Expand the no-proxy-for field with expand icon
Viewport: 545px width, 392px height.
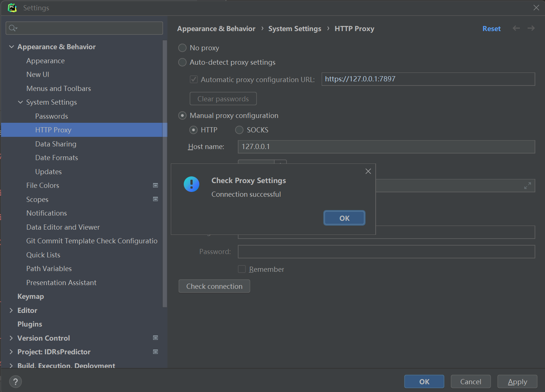click(528, 186)
